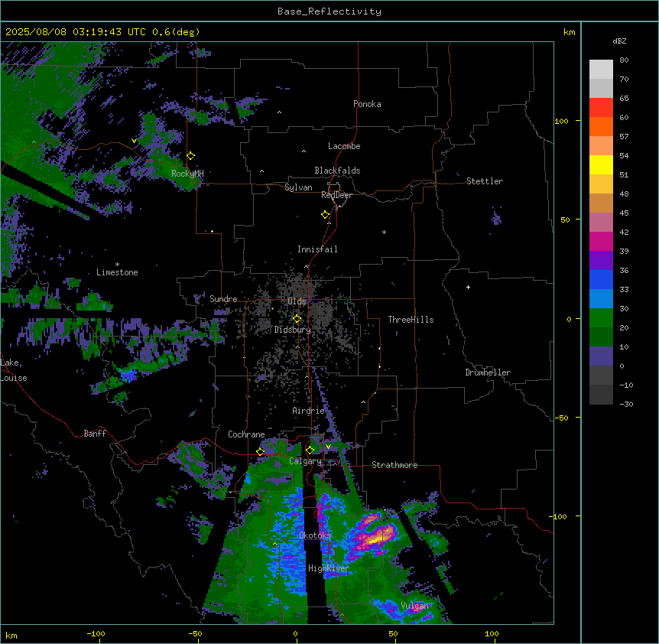This screenshot has height=644, width=659.
Task: Click the -30 value in the dBZ legend
Action: pos(626,404)
